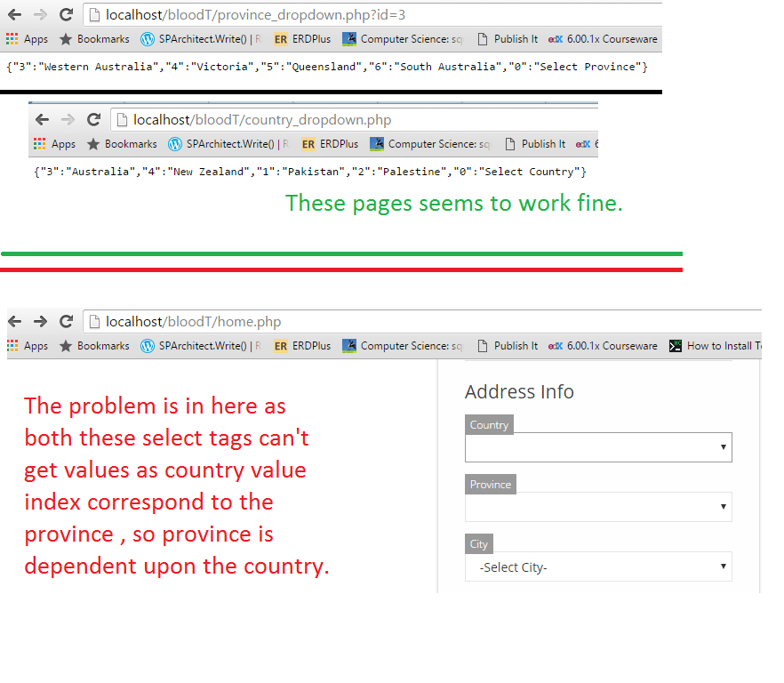Viewport: 784px width, 683px height.
Task: Open SPArchitect.Write() bookmark in province_dropdown browser
Action: 201,39
